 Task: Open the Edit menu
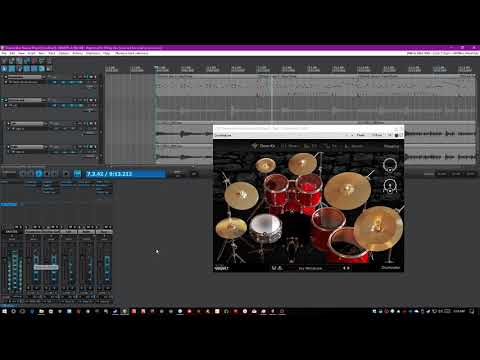[12, 53]
